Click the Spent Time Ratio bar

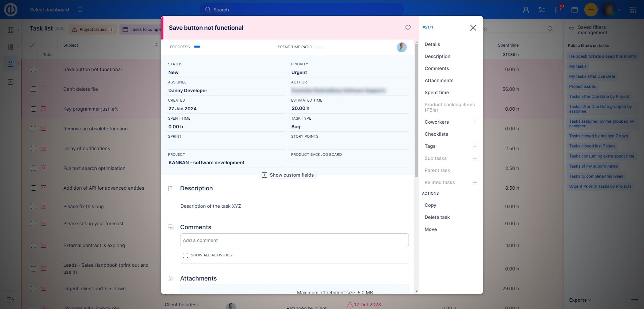(320, 47)
